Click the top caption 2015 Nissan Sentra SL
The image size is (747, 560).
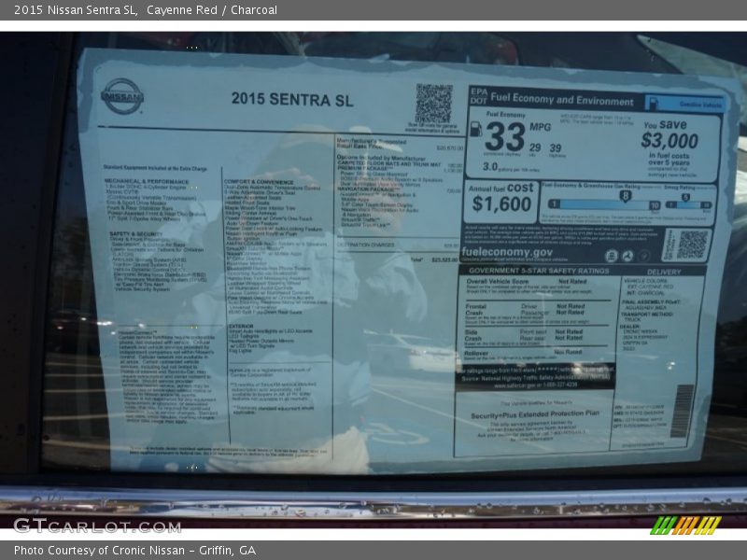coord(76,10)
